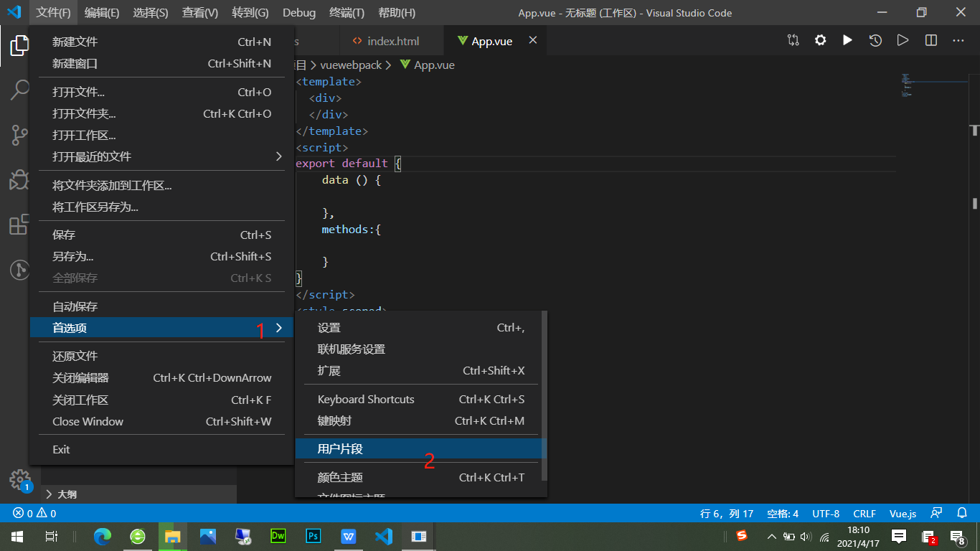Image resolution: width=980 pixels, height=551 pixels.
Task: Expand the 大纲 outline panel
Action: pos(138,494)
